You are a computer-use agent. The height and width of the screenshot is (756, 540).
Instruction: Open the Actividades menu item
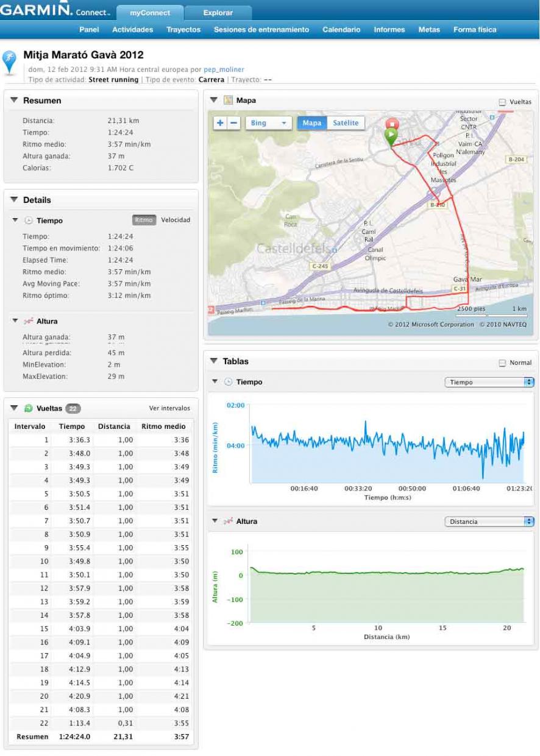coord(132,30)
